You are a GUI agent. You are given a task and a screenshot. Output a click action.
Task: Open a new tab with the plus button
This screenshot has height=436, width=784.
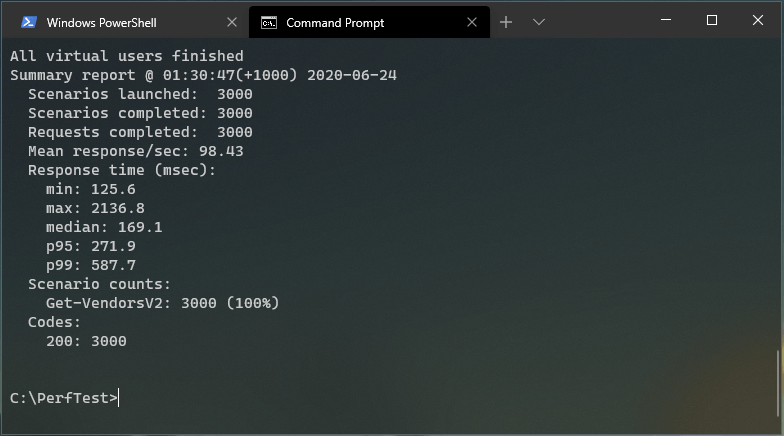[x=506, y=22]
